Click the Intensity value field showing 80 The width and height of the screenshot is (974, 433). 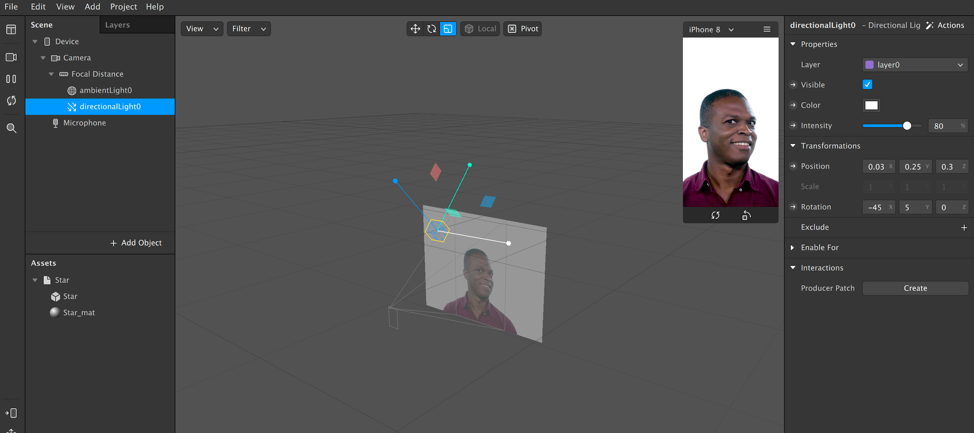[x=948, y=126]
